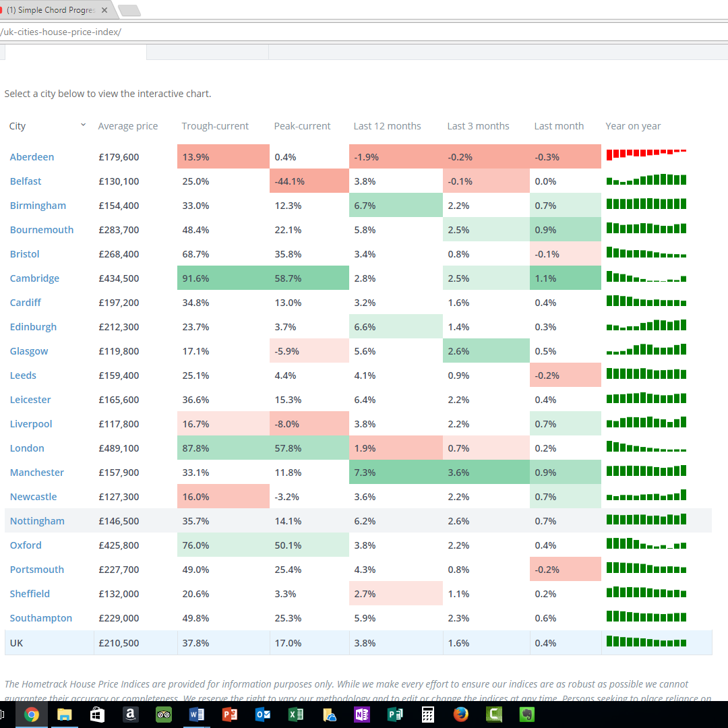Open the Aberdeen city chart link
728x728 pixels.
32,157
